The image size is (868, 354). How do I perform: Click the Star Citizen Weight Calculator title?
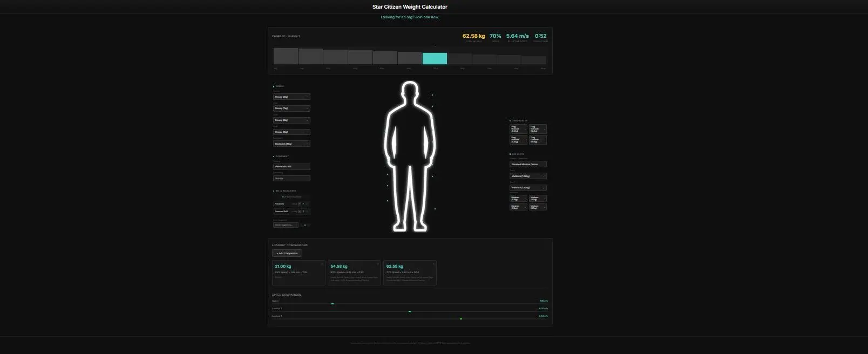click(x=410, y=7)
